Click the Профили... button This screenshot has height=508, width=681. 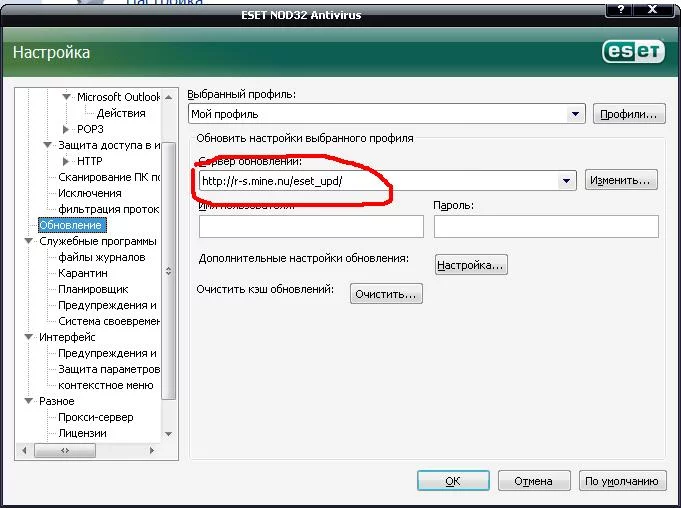pos(628,114)
